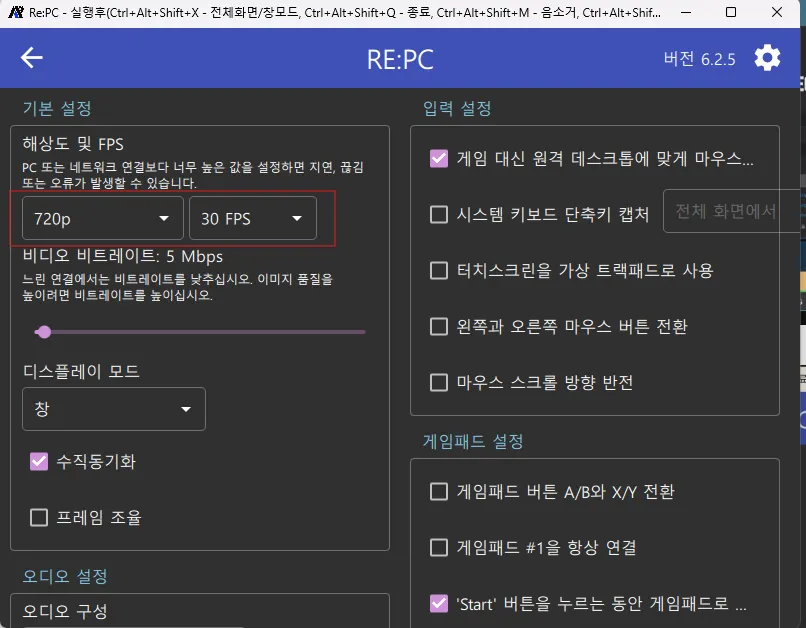This screenshot has height=628, width=806.
Task: Enable the 프레임 조율 checkbox
Action: tap(39, 518)
